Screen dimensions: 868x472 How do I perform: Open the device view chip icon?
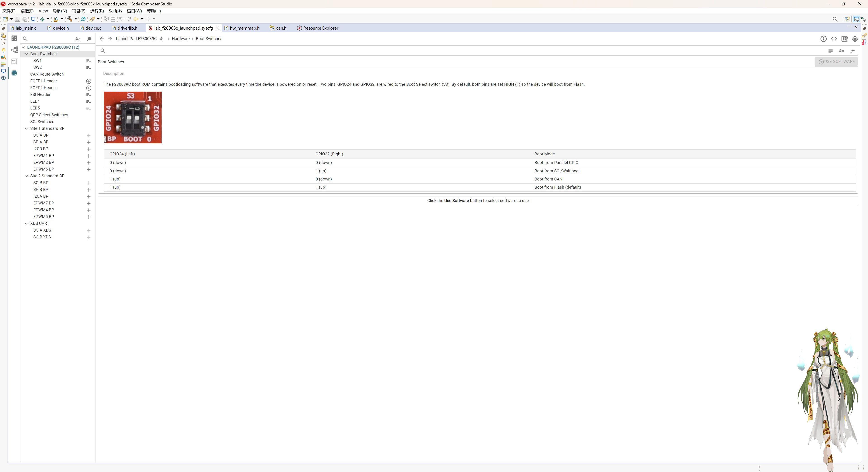pyautogui.click(x=855, y=39)
